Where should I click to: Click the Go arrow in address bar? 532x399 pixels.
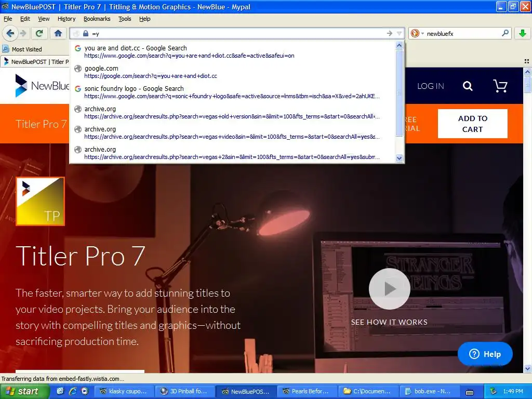[x=390, y=33]
